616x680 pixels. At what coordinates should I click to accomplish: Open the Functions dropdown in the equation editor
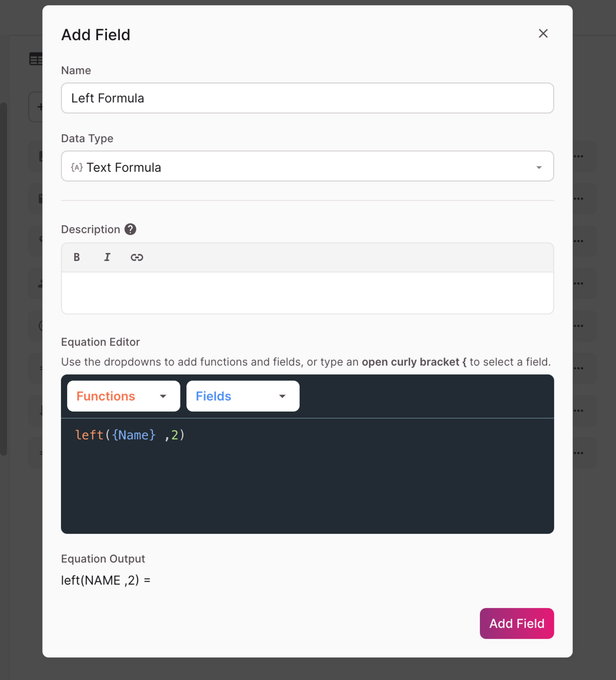(123, 396)
